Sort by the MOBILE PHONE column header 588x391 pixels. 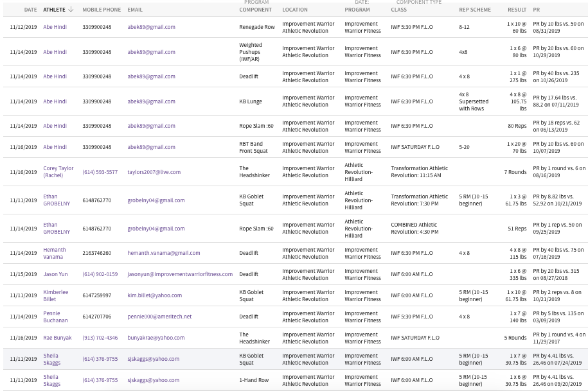pyautogui.click(x=102, y=10)
